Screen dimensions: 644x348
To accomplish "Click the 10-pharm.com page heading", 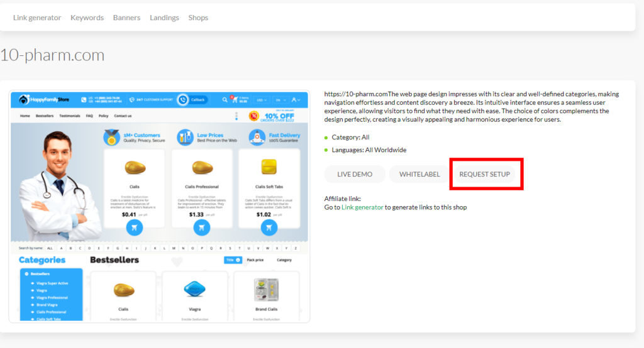I will (52, 55).
